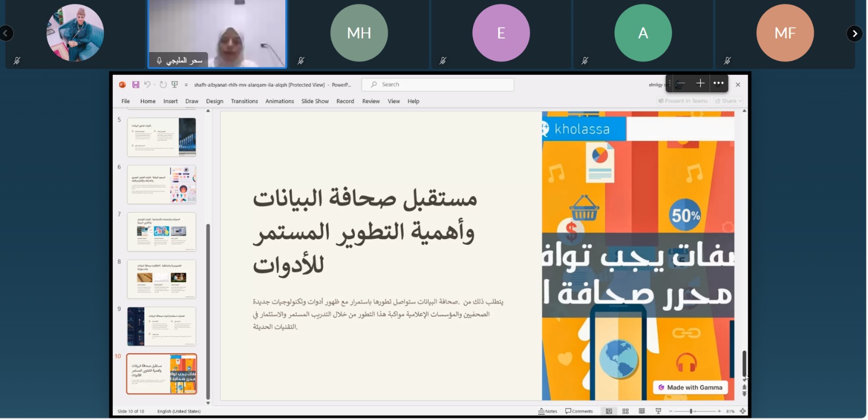The height and width of the screenshot is (420, 868).
Task: Toggle Normal view in status bar
Action: point(609,411)
